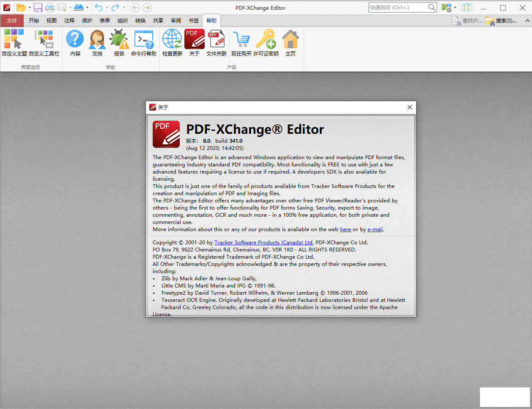The image size is (532, 409).
Task: Click the 检查更新 check for updates icon
Action: tap(173, 42)
